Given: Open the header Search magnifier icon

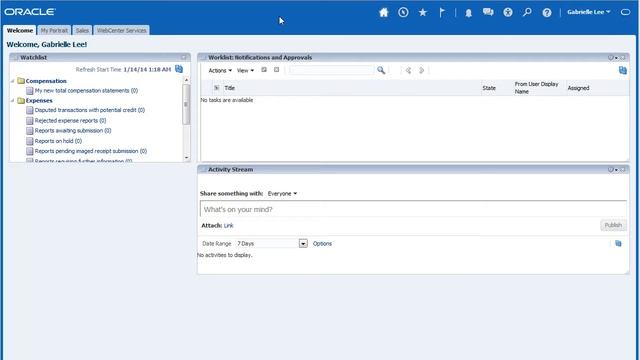Looking at the screenshot, I should coord(527,12).
